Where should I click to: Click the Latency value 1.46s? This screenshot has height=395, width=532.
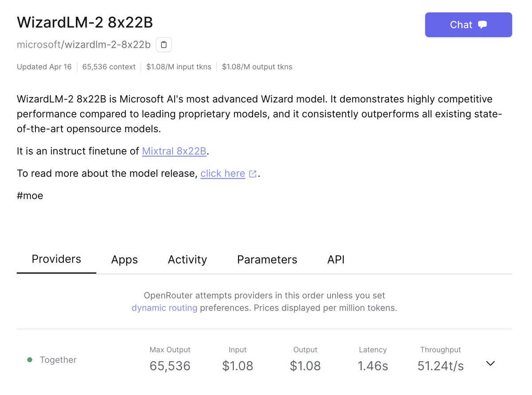pos(373,366)
